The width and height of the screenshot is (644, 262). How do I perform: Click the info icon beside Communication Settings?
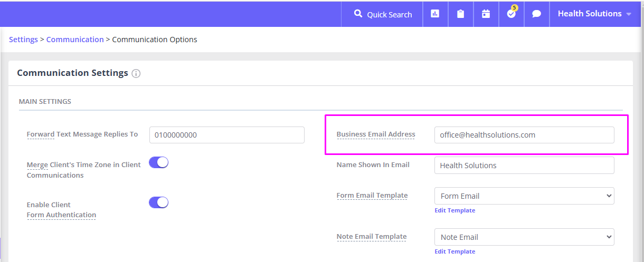point(136,73)
